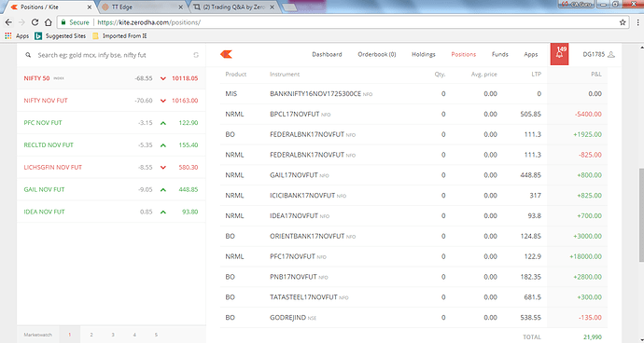644x343 pixels.
Task: Click the browser back arrow
Action: click(x=8, y=22)
